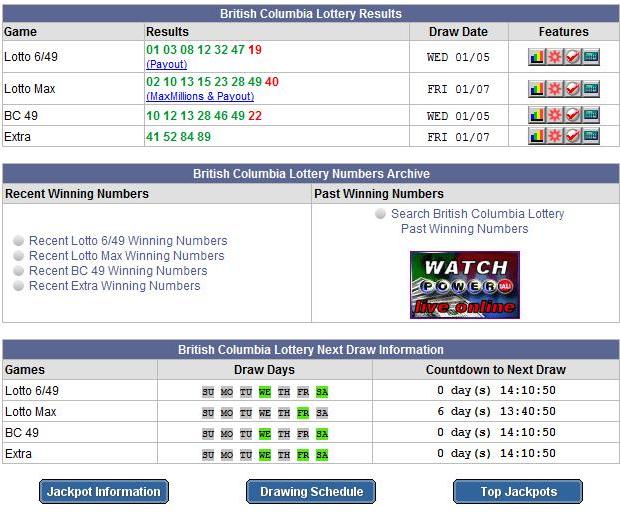This screenshot has width=620, height=520.
Task: Click the SU draw day chip for Extra
Action: pos(208,455)
